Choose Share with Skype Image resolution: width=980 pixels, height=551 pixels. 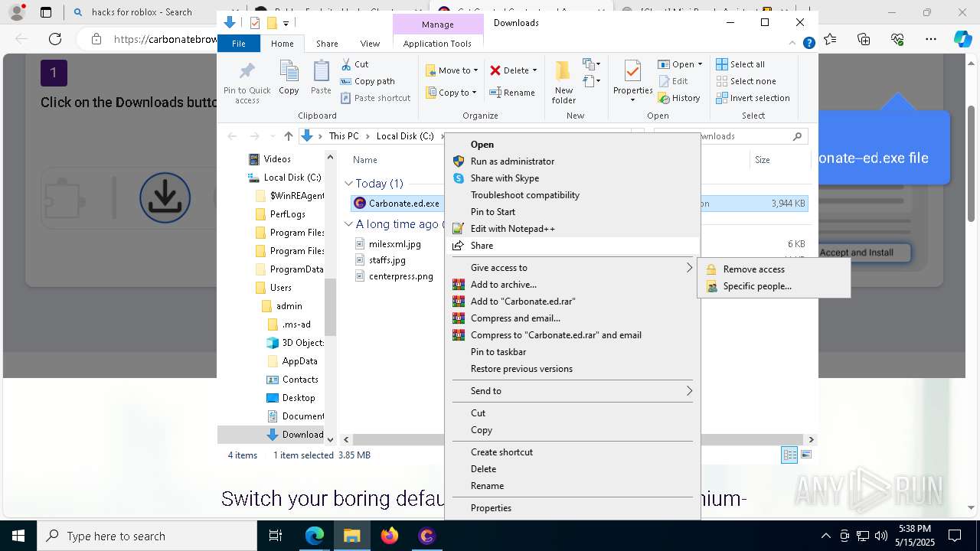coord(572,178)
